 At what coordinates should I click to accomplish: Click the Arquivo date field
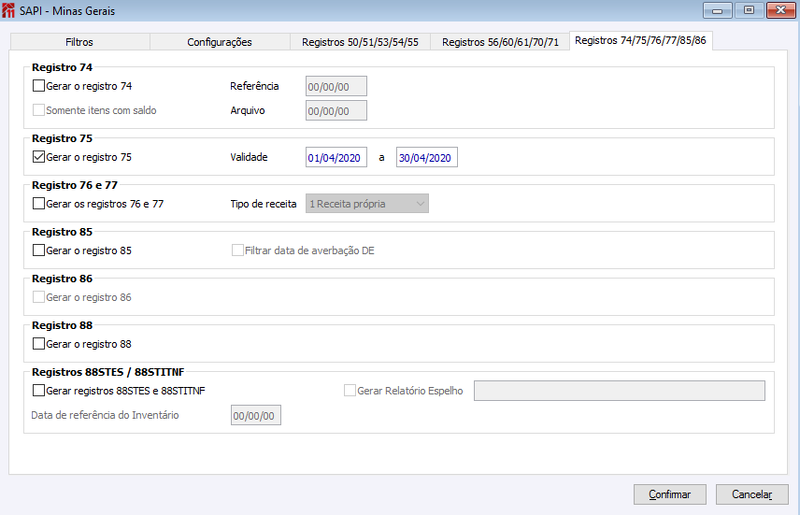pyautogui.click(x=336, y=111)
